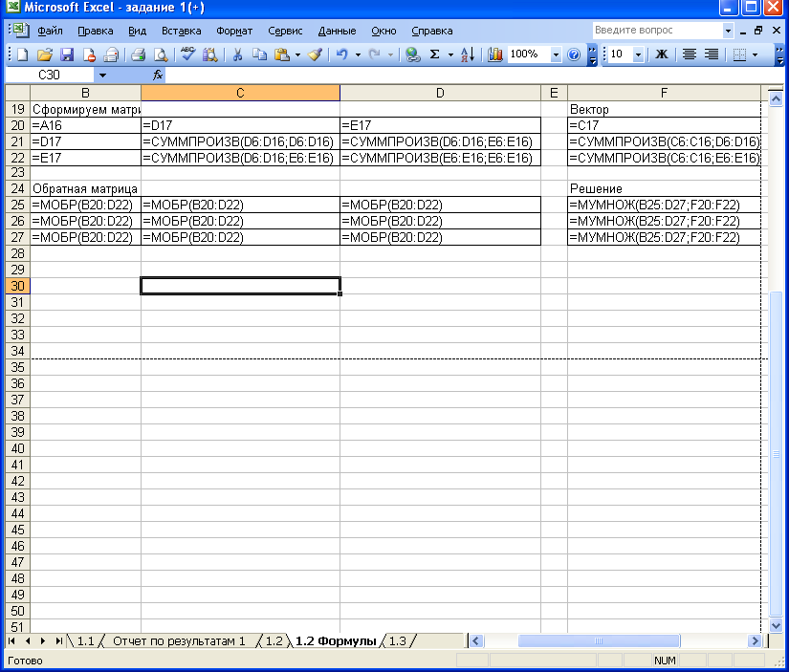Expand standard toolbar options chevron
The width and height of the screenshot is (789, 672).
pyautogui.click(x=593, y=54)
